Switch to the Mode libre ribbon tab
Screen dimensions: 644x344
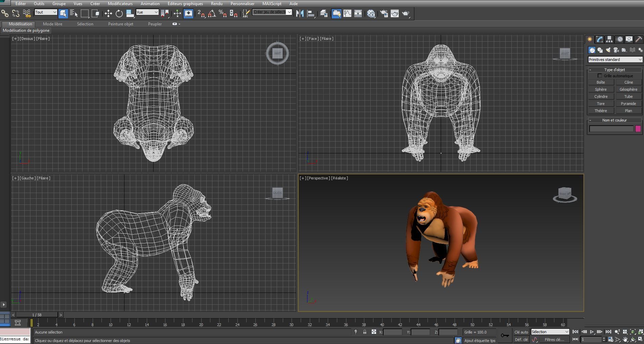click(52, 24)
